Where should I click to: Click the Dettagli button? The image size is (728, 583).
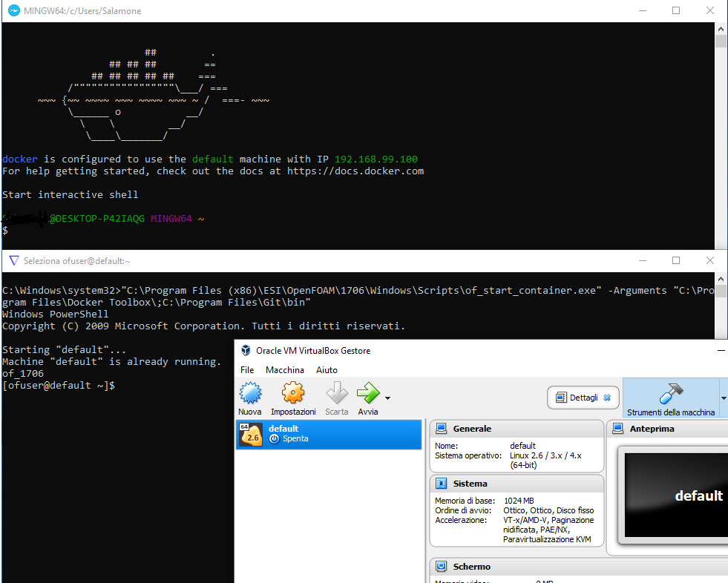pyautogui.click(x=583, y=398)
